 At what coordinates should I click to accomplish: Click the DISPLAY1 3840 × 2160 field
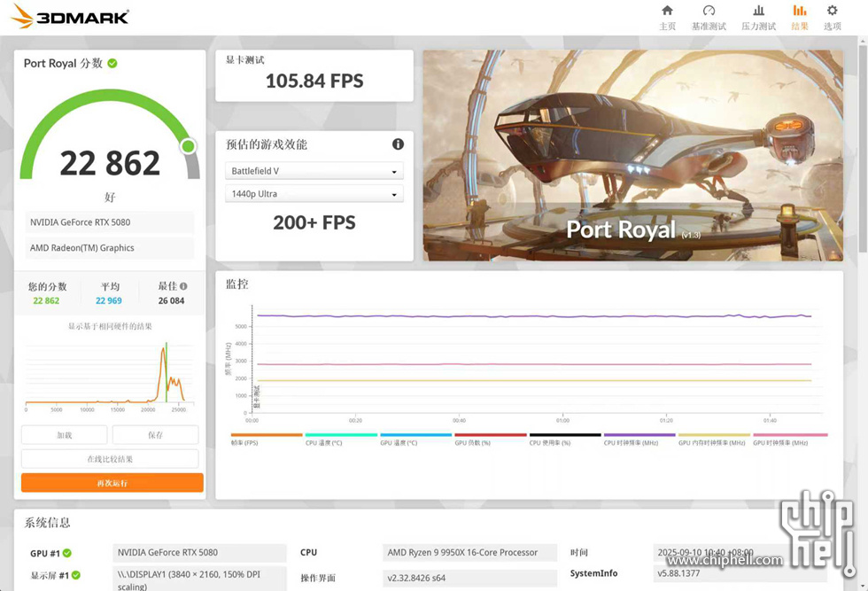tap(199, 579)
